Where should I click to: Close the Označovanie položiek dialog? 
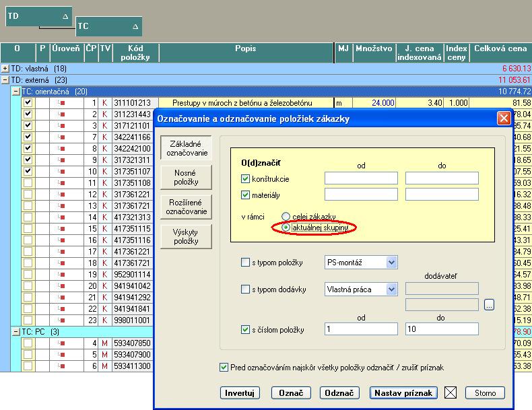(504, 118)
